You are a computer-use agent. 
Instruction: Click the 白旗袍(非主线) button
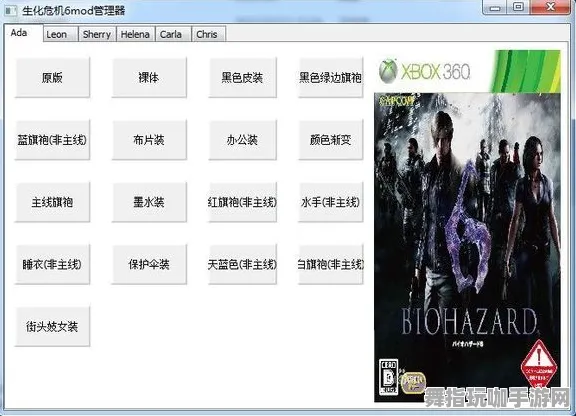click(330, 264)
